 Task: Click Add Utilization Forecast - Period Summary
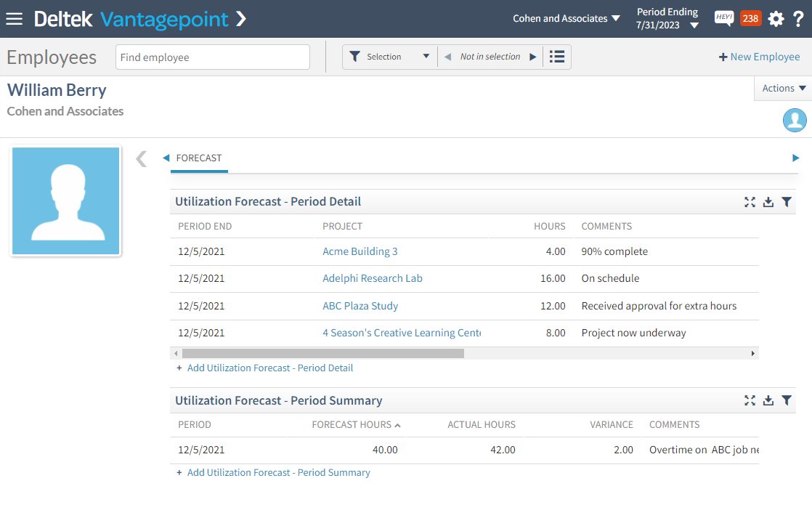coord(278,472)
